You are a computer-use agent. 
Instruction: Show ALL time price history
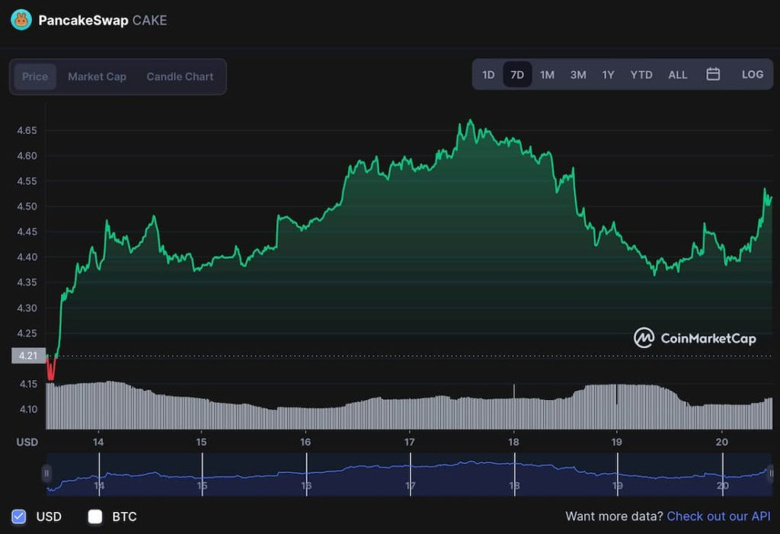click(x=677, y=74)
